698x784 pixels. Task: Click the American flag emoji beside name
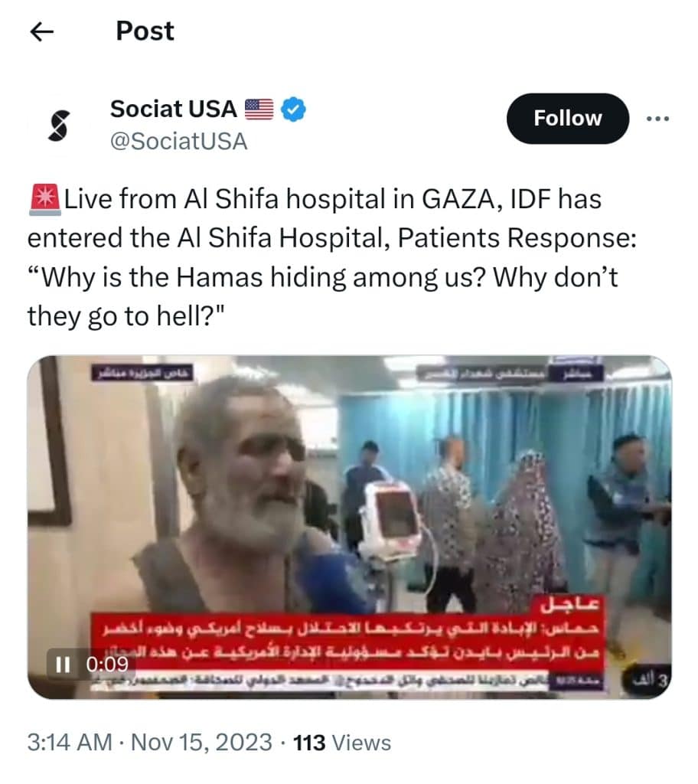[x=259, y=109]
